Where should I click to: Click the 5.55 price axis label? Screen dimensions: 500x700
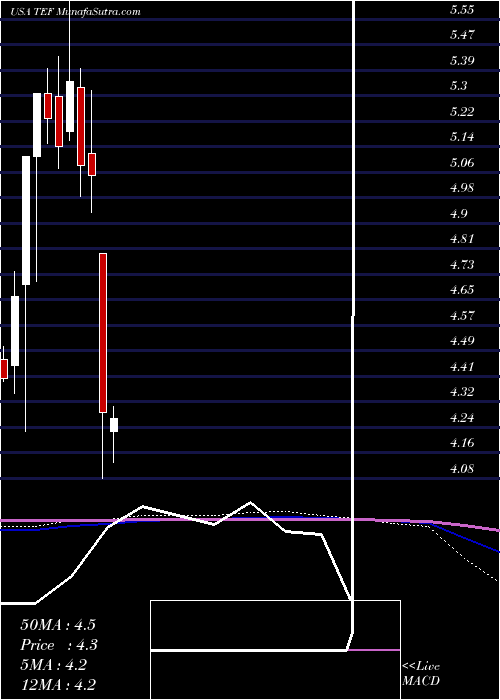tap(461, 9)
